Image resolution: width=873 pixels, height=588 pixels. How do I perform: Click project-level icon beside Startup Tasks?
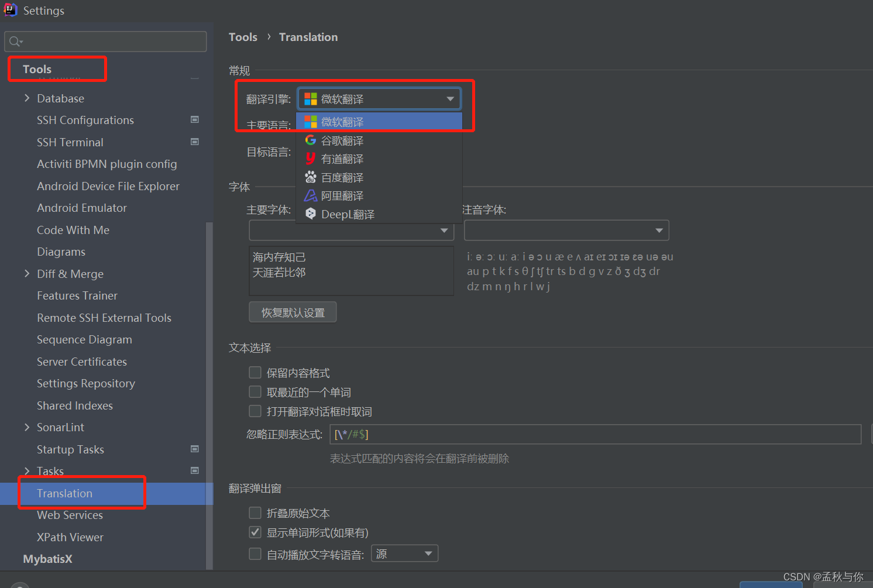point(195,449)
